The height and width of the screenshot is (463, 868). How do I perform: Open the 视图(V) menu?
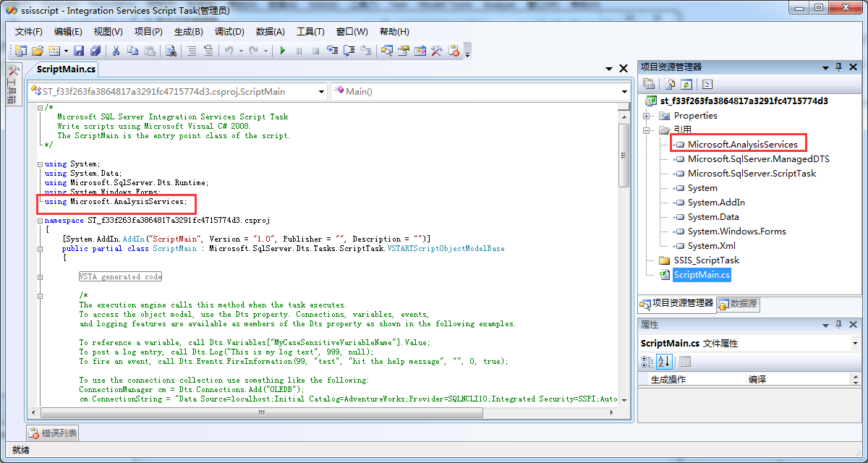tap(109, 32)
